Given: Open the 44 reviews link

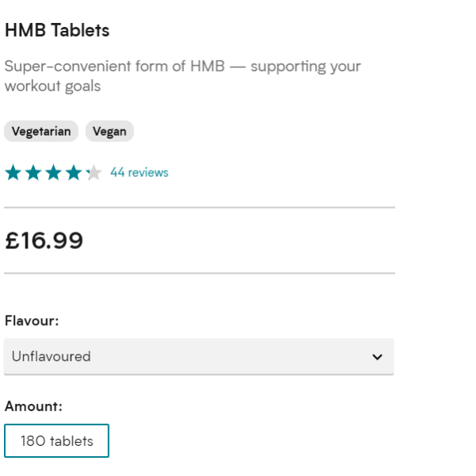Looking at the screenshot, I should point(139,173).
